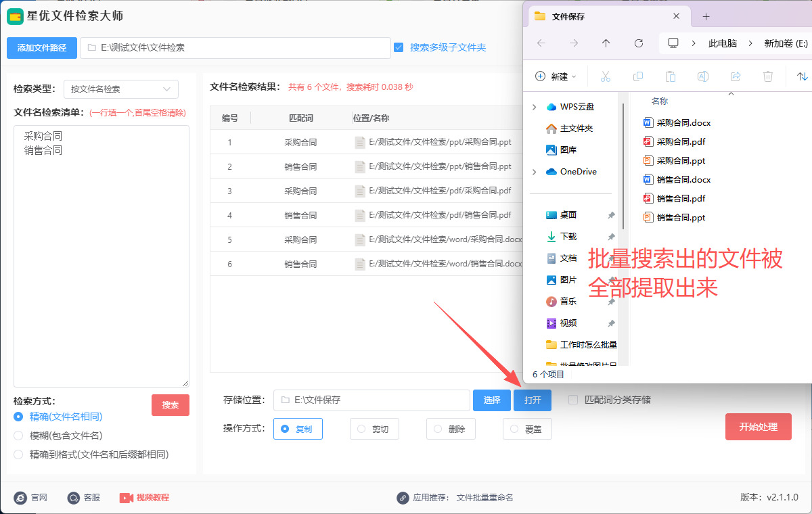
Task: Click the Explorer refresh icon
Action: [x=638, y=43]
